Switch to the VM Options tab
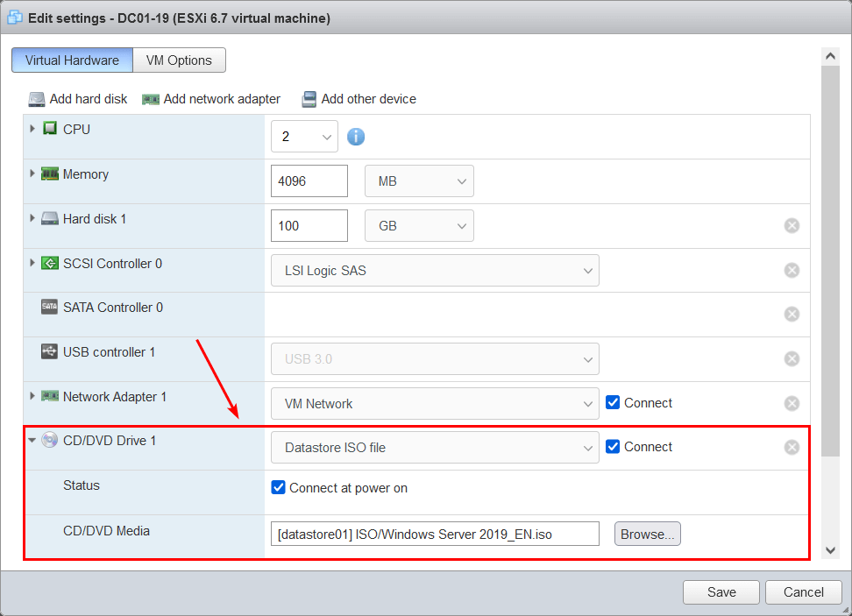 180,60
